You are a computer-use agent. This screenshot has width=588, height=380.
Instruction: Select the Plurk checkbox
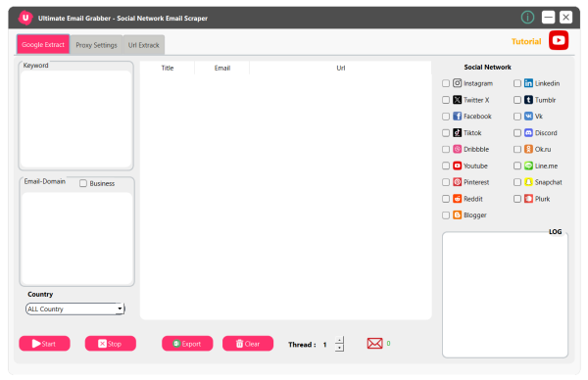click(x=517, y=199)
